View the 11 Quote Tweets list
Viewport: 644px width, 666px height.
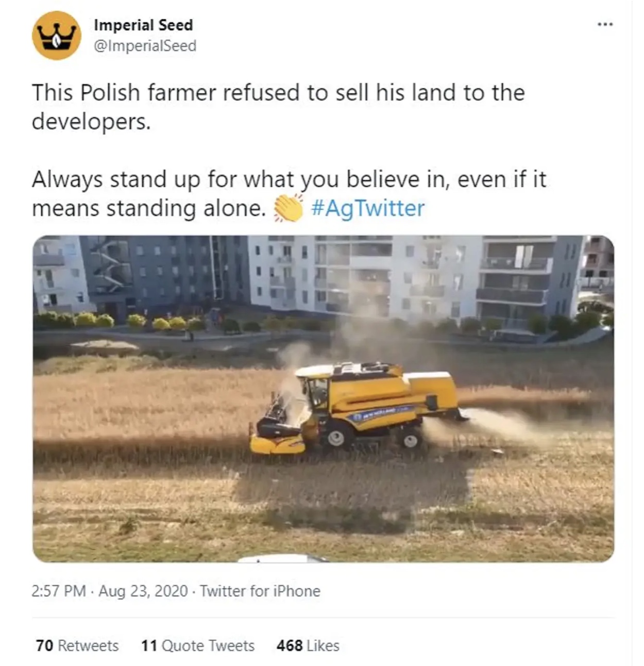198,645
